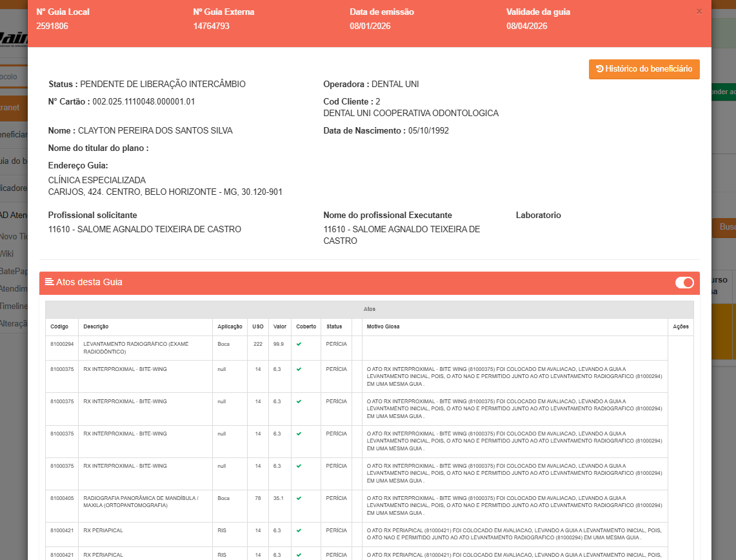Click the history clock icon in Histórico button
Viewport: 736px width, 560px height.
pyautogui.click(x=599, y=69)
